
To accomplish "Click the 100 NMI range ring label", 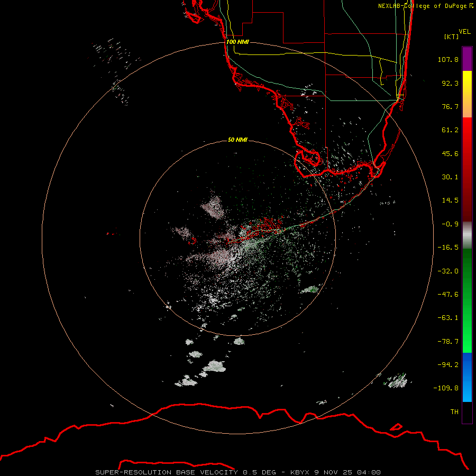I will [237, 42].
